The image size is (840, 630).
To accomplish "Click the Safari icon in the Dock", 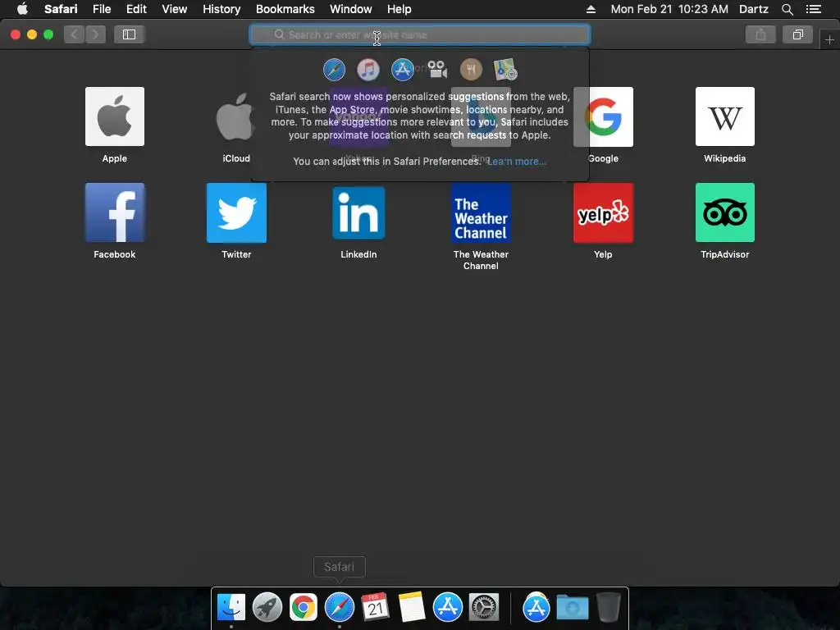I will pos(340,608).
